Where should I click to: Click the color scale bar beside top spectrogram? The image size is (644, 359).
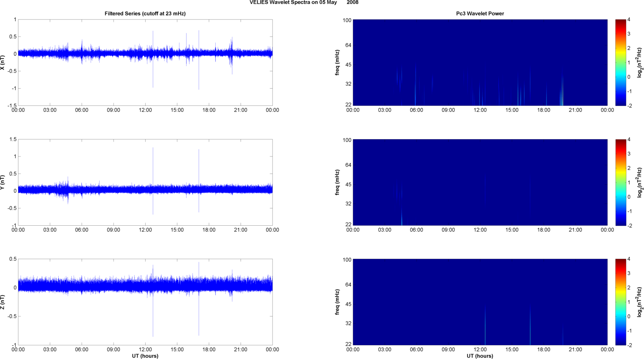pyautogui.click(x=620, y=62)
